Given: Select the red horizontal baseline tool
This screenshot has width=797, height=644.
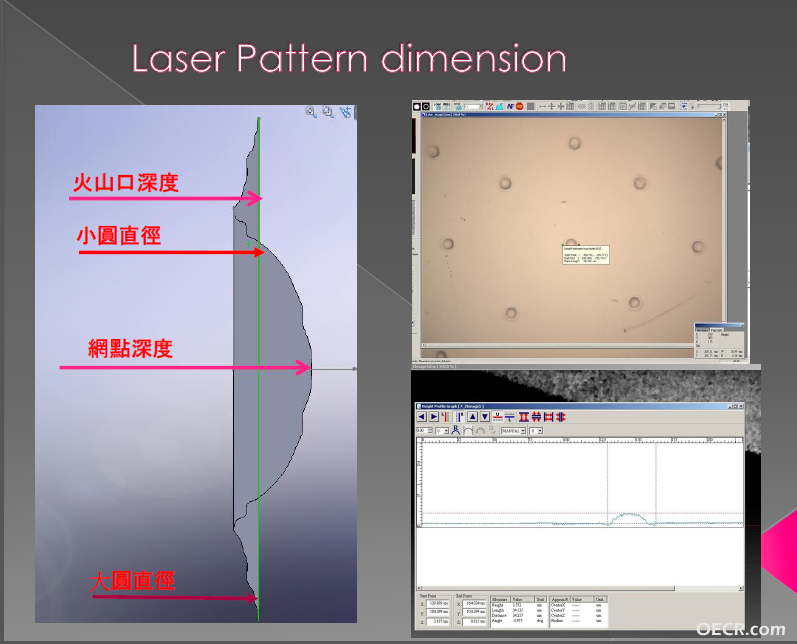Looking at the screenshot, I should (x=498, y=417).
